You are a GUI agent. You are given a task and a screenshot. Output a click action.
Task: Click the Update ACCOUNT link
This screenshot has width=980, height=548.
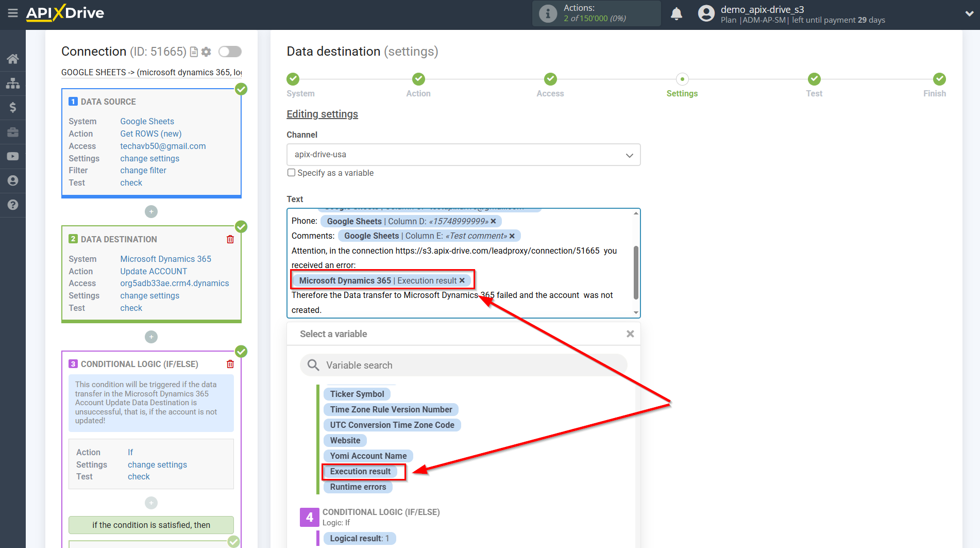tap(154, 271)
